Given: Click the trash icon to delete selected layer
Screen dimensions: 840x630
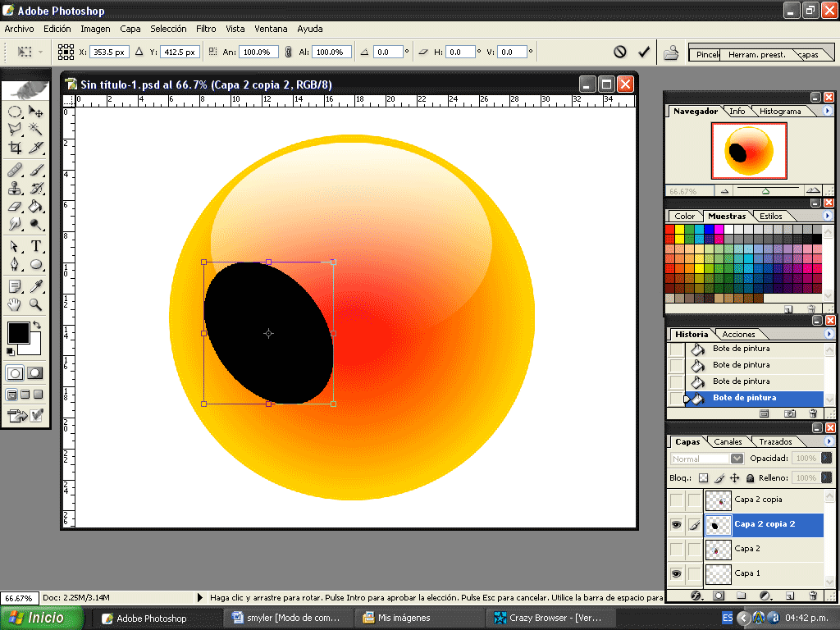Looking at the screenshot, I should [813, 596].
